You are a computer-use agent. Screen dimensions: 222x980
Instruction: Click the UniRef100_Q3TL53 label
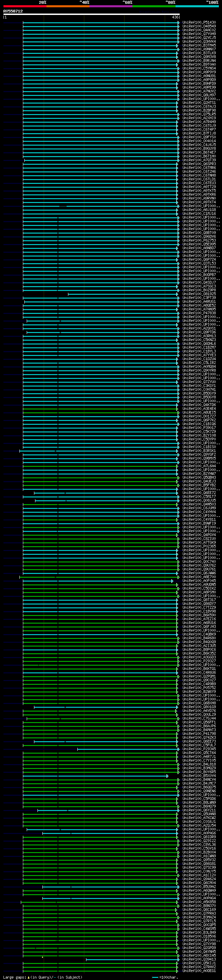(x=199, y=264)
